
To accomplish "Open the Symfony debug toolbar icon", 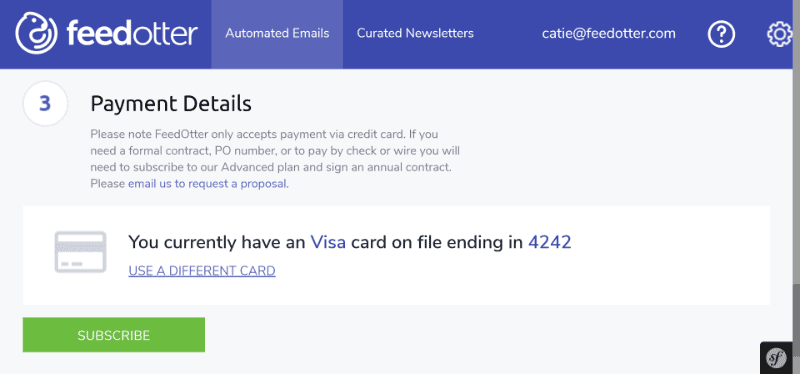I will tap(776, 357).
